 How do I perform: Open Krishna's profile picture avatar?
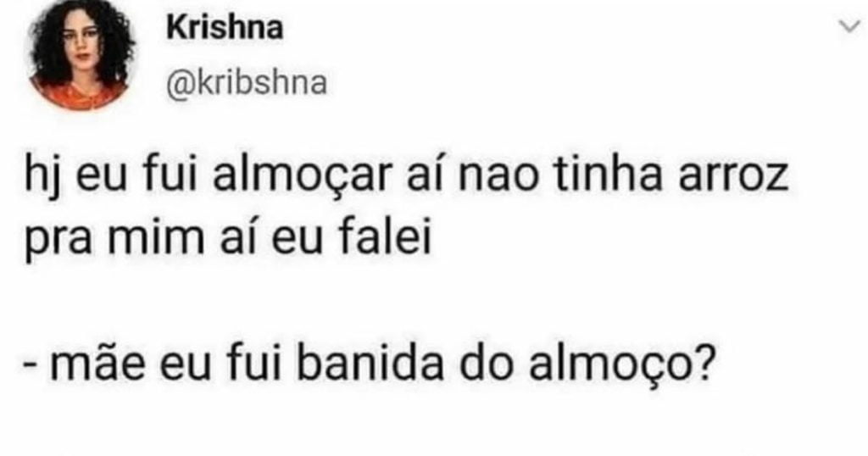[81, 55]
